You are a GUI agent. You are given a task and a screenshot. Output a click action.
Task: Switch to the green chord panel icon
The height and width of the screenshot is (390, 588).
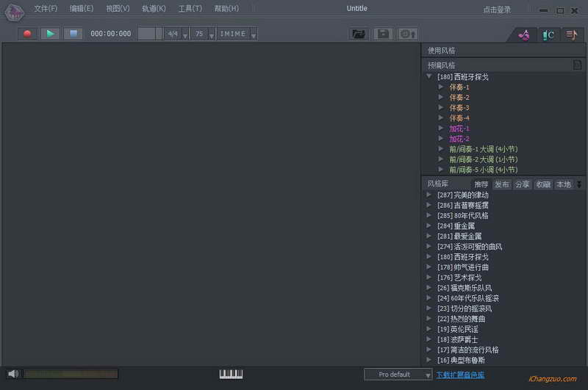548,35
